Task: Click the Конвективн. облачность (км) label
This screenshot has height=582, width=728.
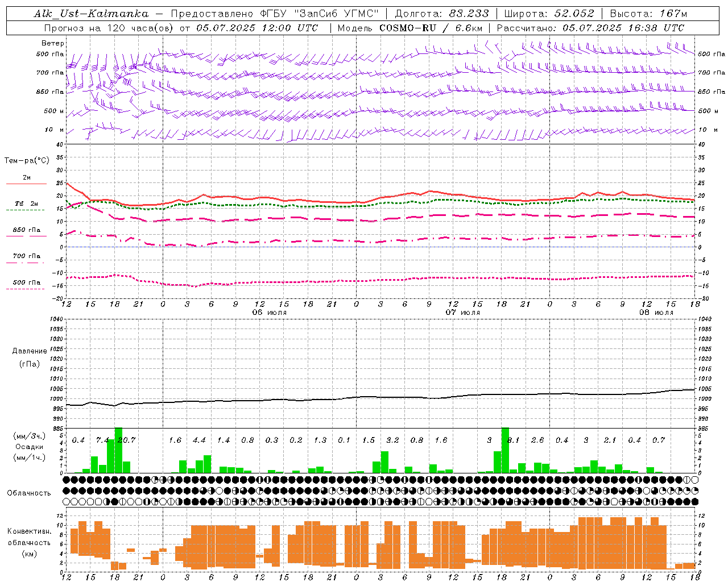Action: pos(29,542)
